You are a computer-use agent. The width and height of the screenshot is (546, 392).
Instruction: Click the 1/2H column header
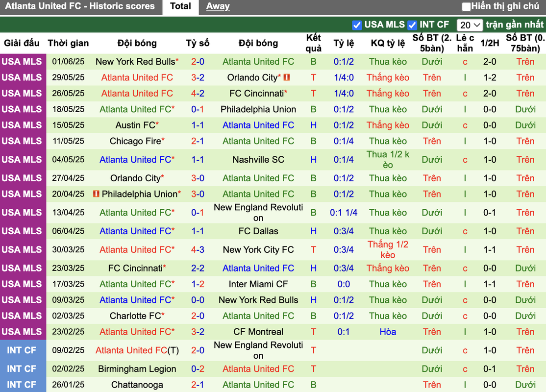(490, 43)
